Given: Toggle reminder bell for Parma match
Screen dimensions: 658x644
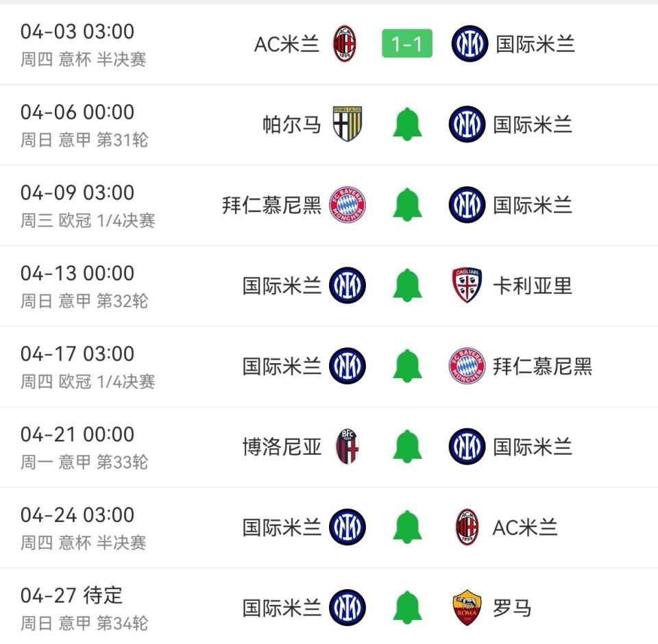Looking at the screenshot, I should [x=407, y=124].
